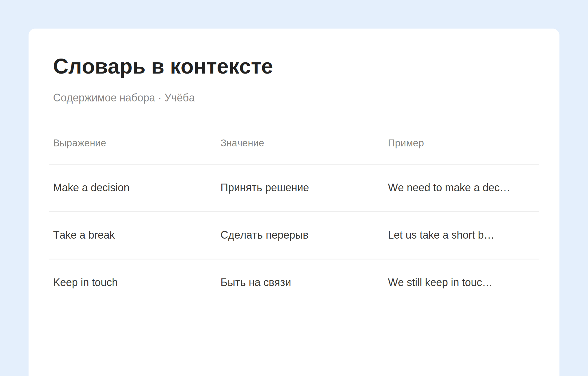
Task: Select the 'Принять решение' cell
Action: click(x=265, y=188)
